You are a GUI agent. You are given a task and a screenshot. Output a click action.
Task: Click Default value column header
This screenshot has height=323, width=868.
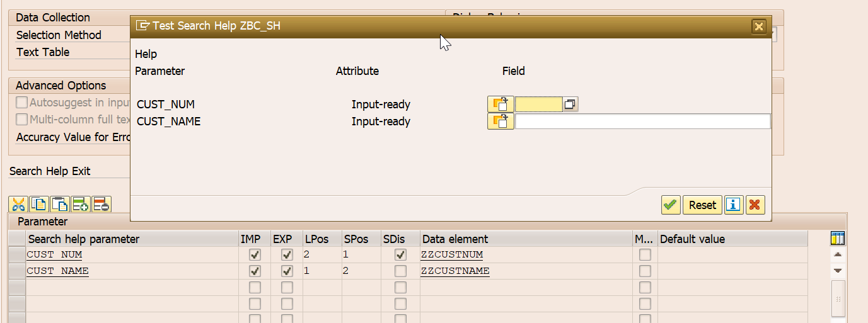[x=732, y=239]
